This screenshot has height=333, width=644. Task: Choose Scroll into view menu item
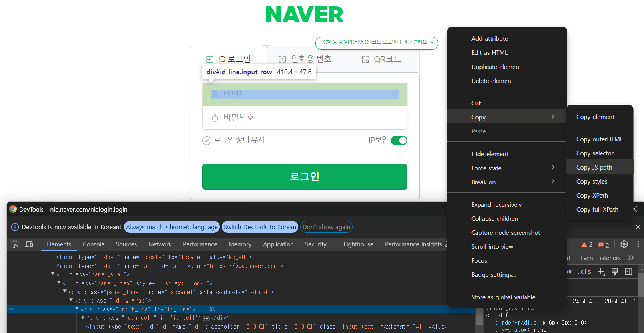[x=507, y=246]
